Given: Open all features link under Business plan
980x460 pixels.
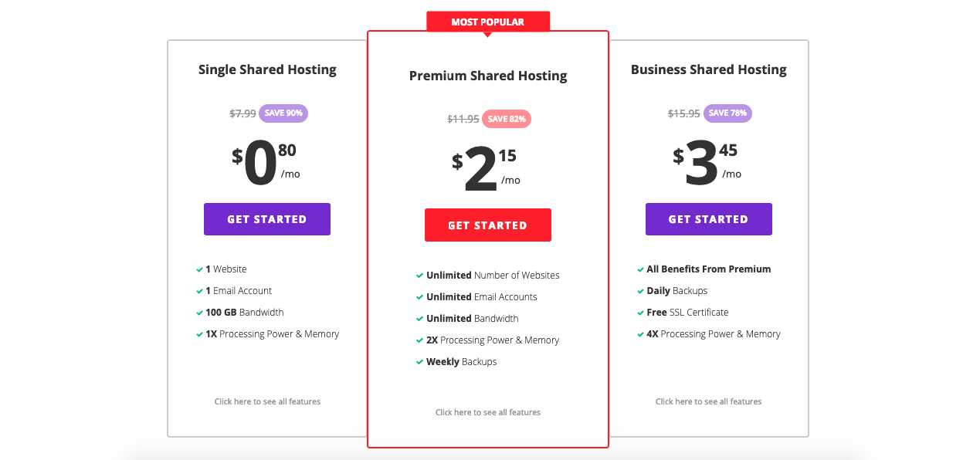Looking at the screenshot, I should 708,401.
